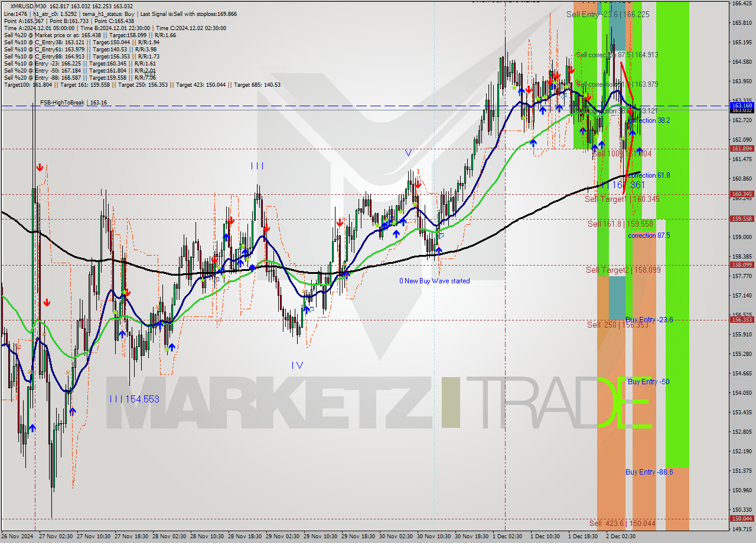Click the 160.345 red price tag
Screen dimensions: 756x543
pyautogui.click(x=742, y=194)
